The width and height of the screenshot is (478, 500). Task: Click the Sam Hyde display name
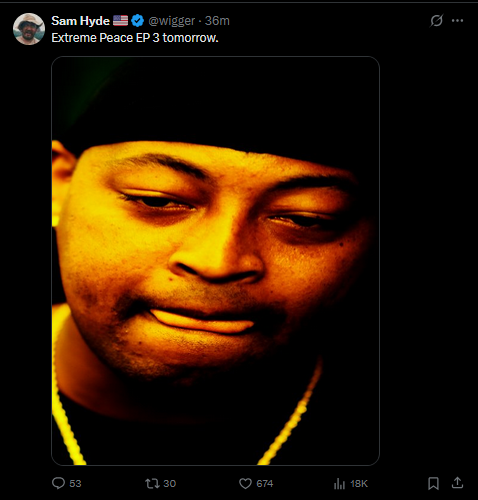click(x=80, y=21)
